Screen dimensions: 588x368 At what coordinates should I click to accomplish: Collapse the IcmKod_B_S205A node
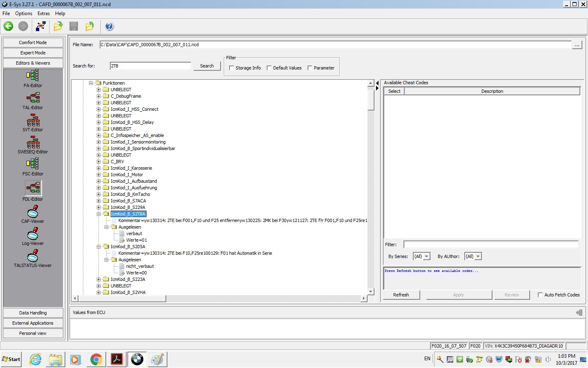(x=98, y=247)
